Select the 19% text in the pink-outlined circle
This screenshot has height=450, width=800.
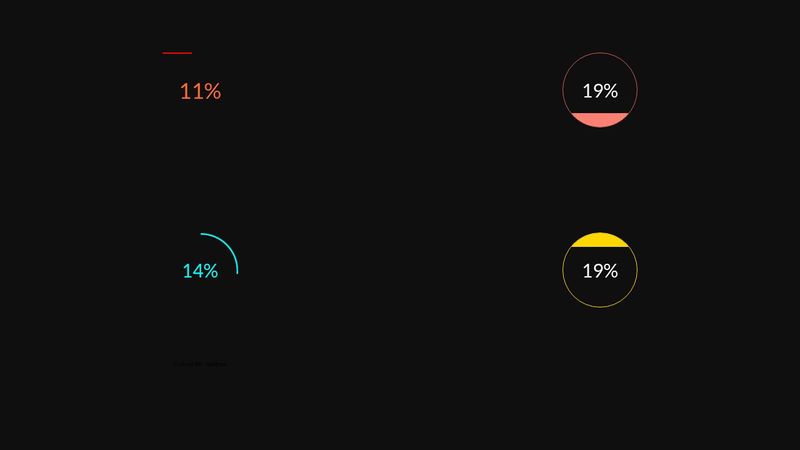click(600, 91)
